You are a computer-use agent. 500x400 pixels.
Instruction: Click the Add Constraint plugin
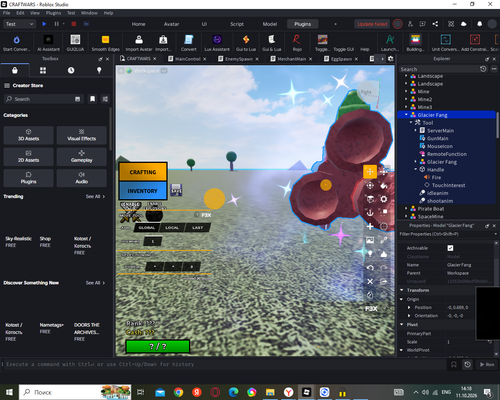pyautogui.click(x=475, y=43)
